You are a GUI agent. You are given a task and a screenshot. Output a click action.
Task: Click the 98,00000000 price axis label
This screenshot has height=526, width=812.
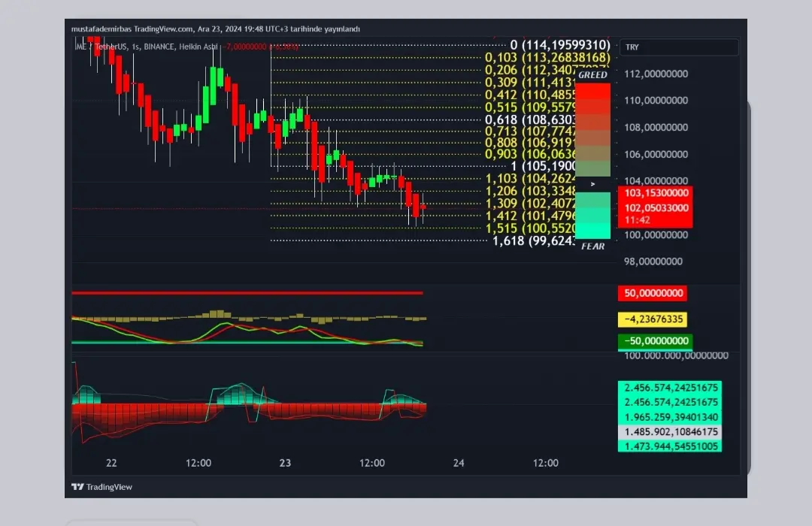[x=653, y=261]
